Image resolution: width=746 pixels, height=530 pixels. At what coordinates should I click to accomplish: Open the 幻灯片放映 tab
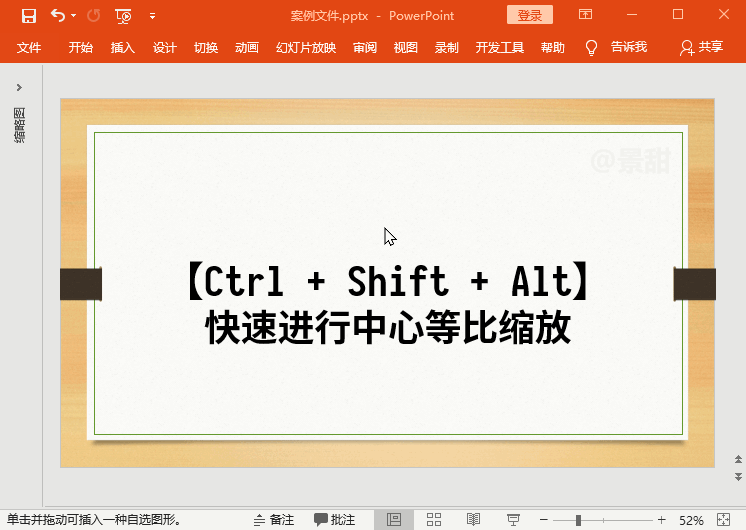point(306,48)
